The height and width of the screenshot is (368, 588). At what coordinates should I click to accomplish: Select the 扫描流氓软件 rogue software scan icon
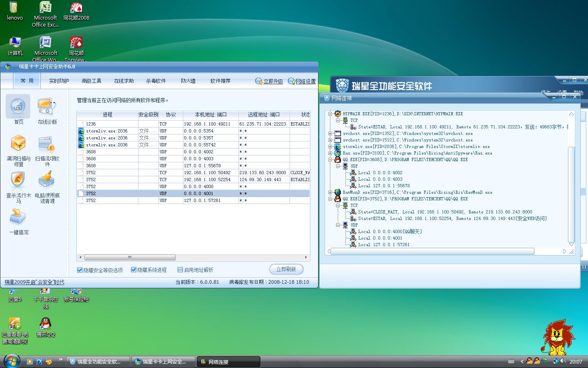click(47, 144)
